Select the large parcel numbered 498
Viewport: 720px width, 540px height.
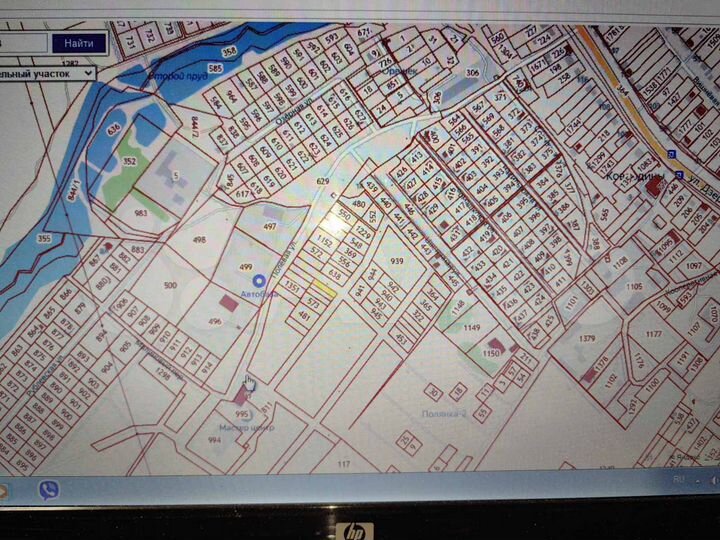click(x=198, y=240)
